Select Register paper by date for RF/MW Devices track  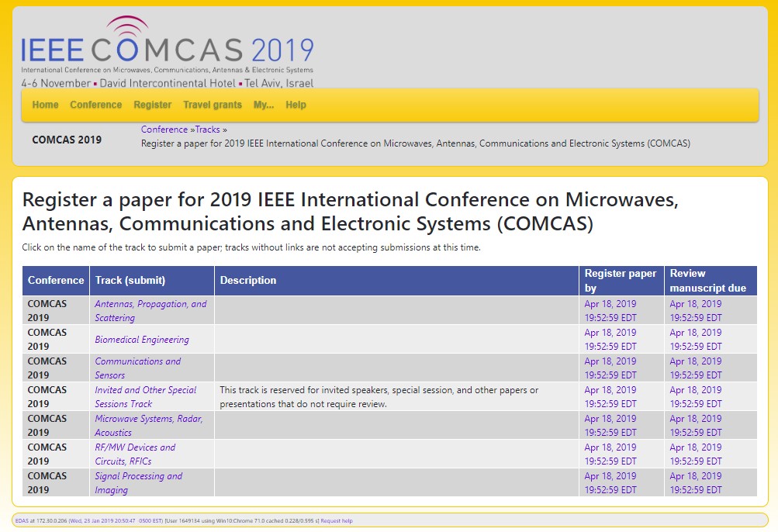pyautogui.click(x=610, y=454)
